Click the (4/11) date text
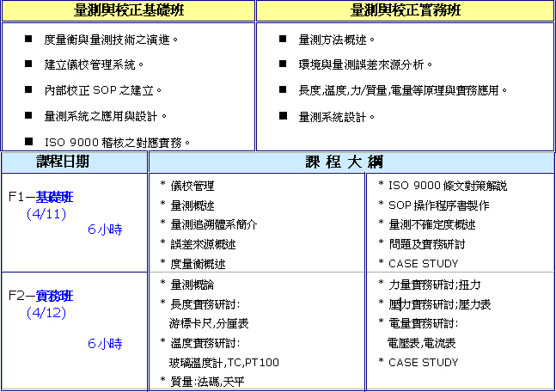This screenshot has height=392, width=556. click(46, 213)
